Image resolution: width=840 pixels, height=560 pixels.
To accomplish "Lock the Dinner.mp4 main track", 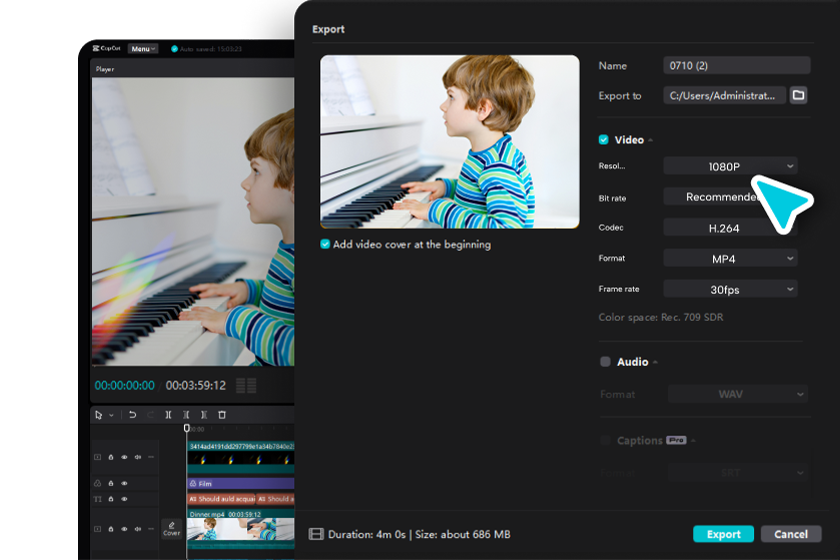I will [x=111, y=529].
